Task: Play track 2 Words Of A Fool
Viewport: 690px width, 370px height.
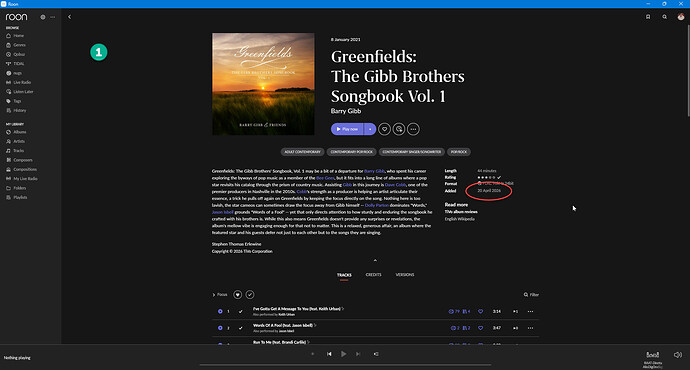Action: click(x=220, y=328)
